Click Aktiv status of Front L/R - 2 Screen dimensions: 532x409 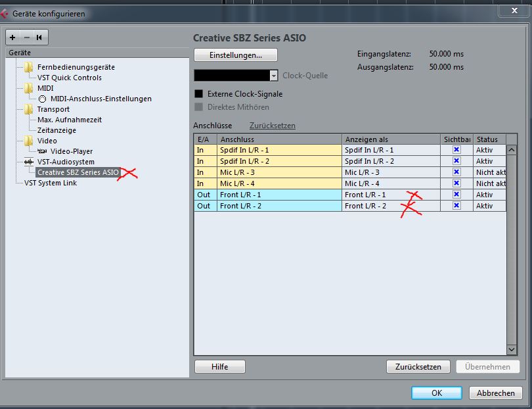(x=489, y=206)
